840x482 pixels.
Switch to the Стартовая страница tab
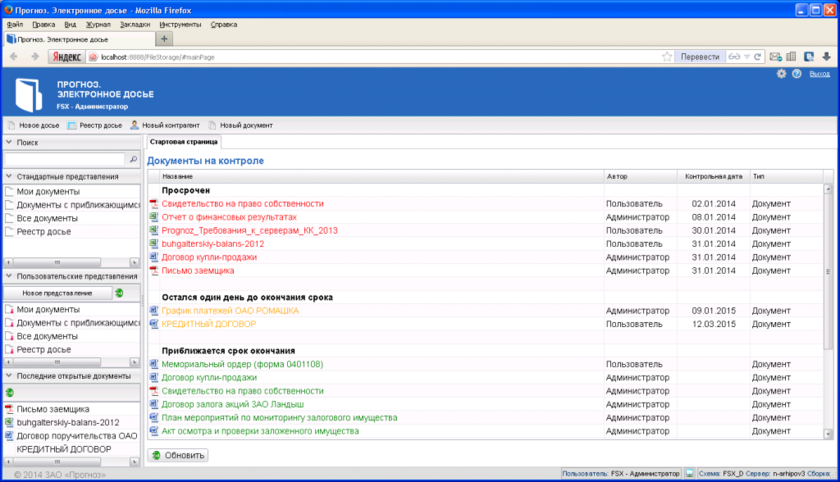[x=177, y=144]
